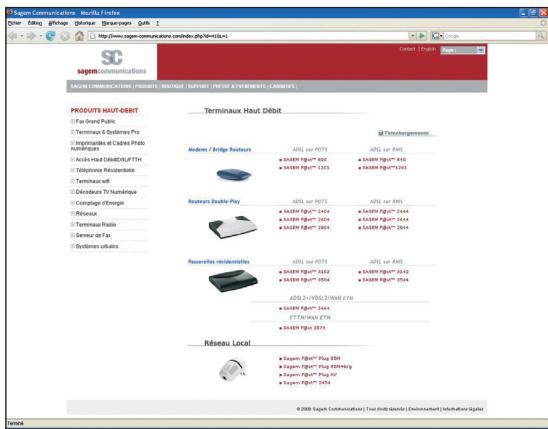Open the ? help menu
Image resolution: width=548 pixels, height=429 pixels.
tap(158, 23)
